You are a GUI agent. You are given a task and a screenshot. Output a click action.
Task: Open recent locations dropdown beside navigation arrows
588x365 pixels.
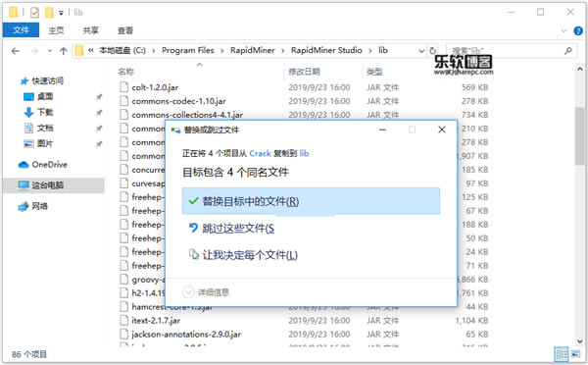coord(50,51)
